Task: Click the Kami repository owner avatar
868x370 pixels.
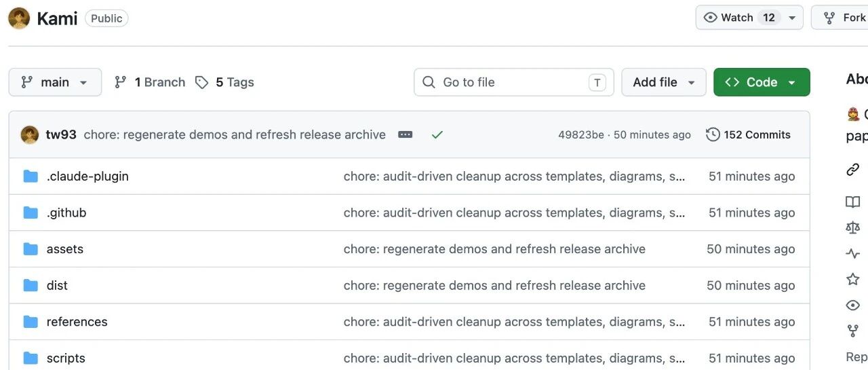Action: point(19,18)
